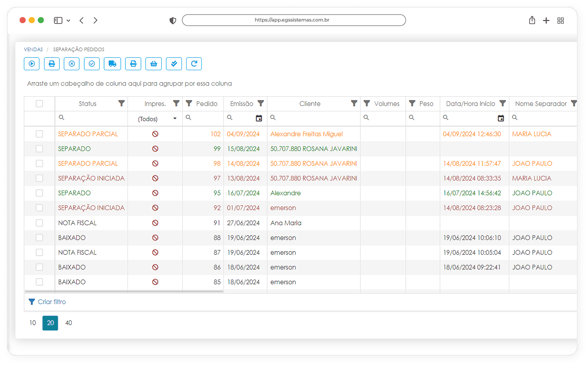The height and width of the screenshot is (366, 588).
Task: Open the filter funnel on Status column
Action: 122,103
